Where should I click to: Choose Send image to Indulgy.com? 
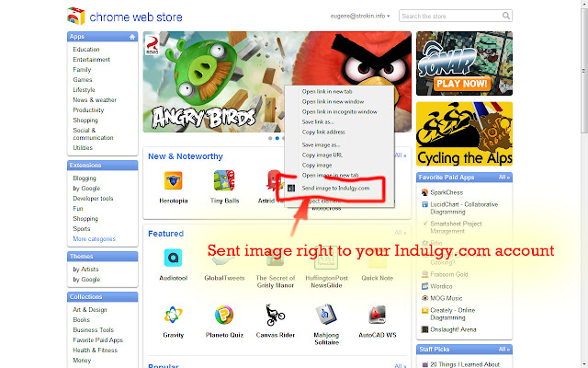point(335,188)
